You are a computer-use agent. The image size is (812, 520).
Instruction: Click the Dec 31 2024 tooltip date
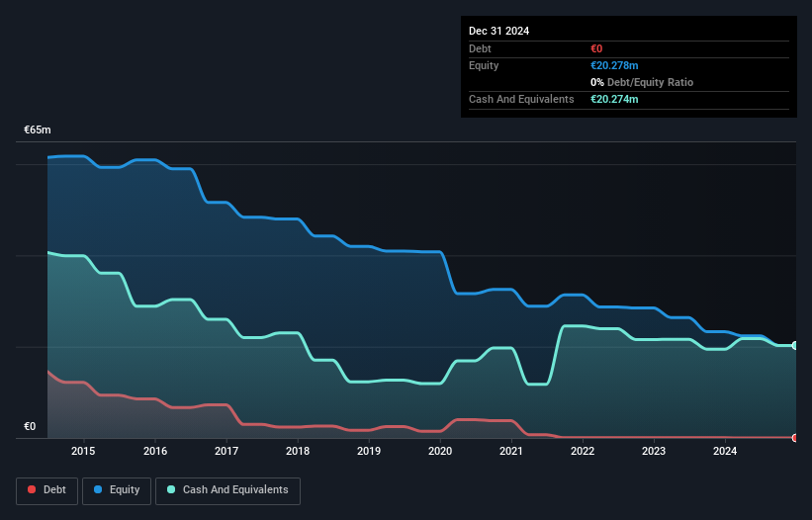coord(498,31)
